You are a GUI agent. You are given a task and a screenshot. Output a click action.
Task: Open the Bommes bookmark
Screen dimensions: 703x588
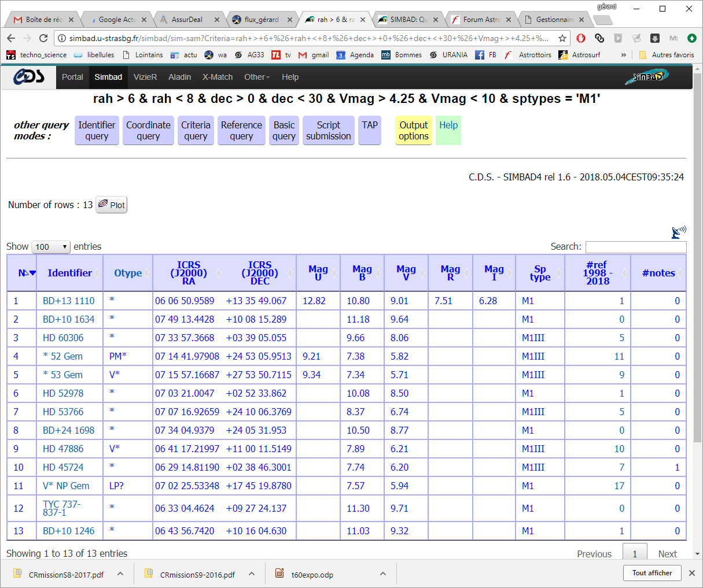pyautogui.click(x=402, y=55)
